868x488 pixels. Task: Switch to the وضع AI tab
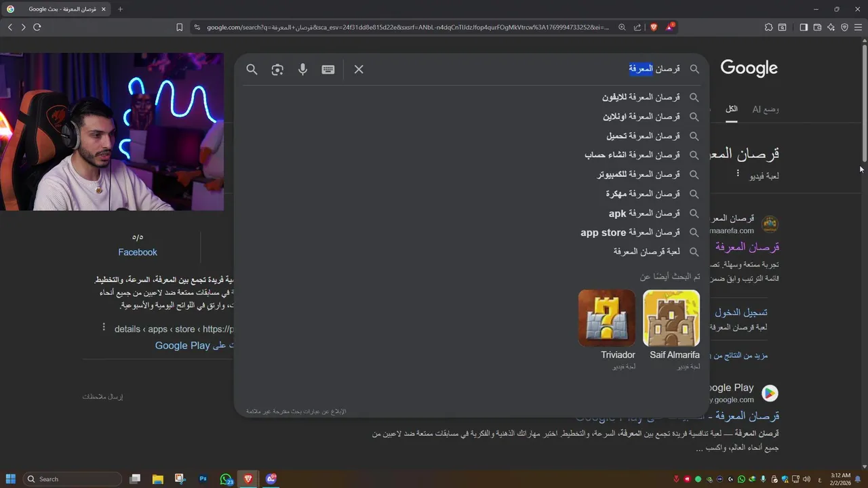[x=766, y=109]
